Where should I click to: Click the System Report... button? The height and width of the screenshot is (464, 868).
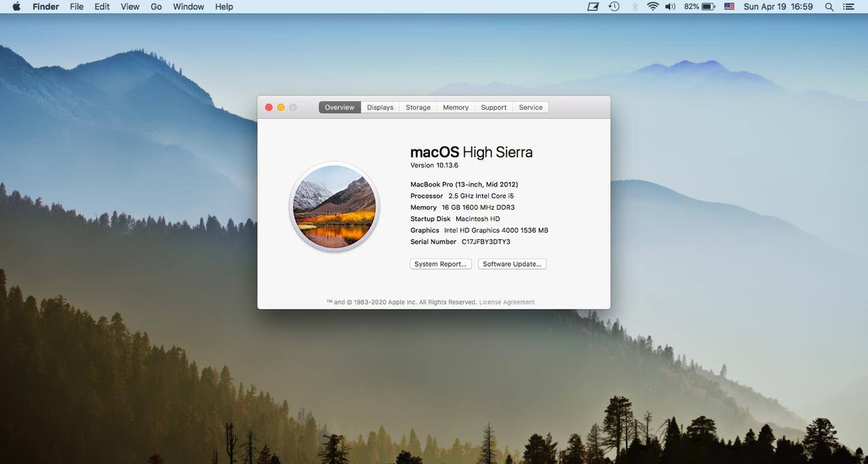pyautogui.click(x=441, y=264)
